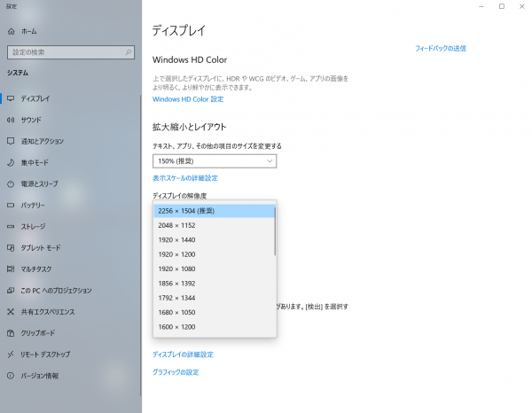Select the 1920 × 1080 resolution option
Viewport: 532px width, 413px height.
tap(213, 269)
